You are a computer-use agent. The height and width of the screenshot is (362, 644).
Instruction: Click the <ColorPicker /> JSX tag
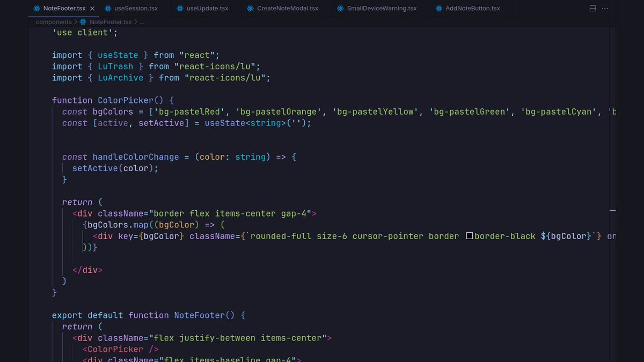point(120,349)
